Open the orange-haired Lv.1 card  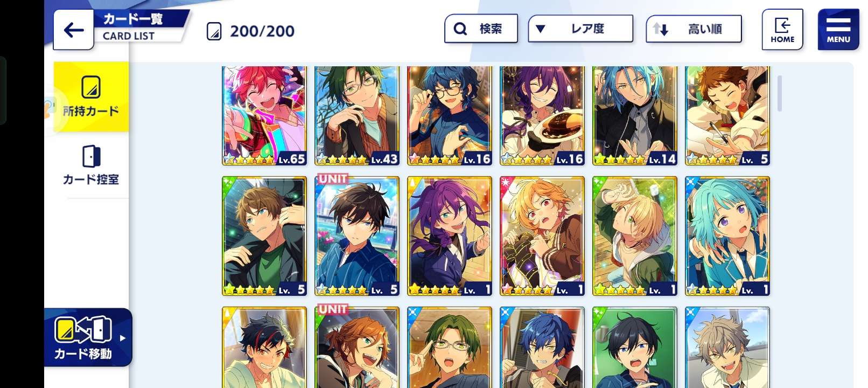[542, 236]
